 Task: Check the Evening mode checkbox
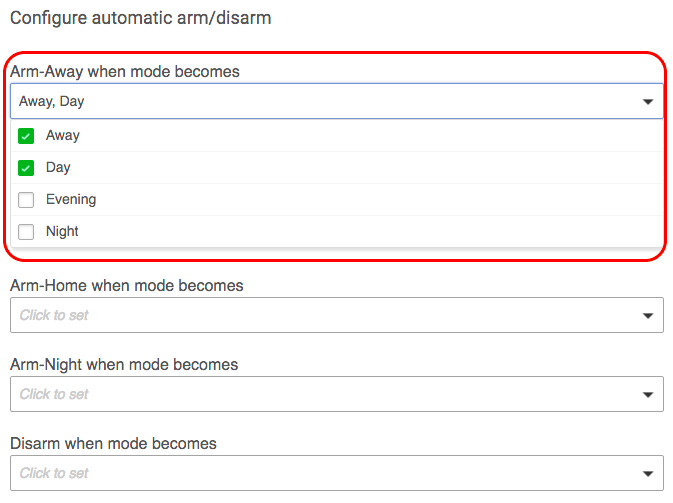coord(26,200)
